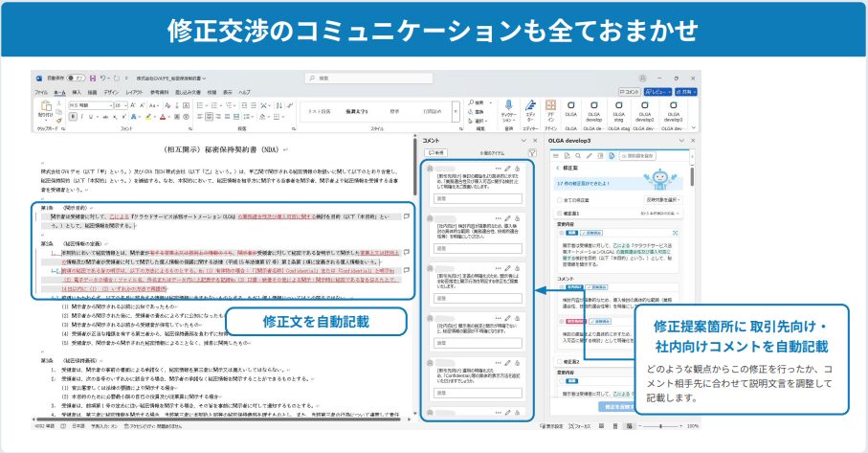Click the save floppy disk icon
This screenshot has width=868, height=453.
coord(93,79)
